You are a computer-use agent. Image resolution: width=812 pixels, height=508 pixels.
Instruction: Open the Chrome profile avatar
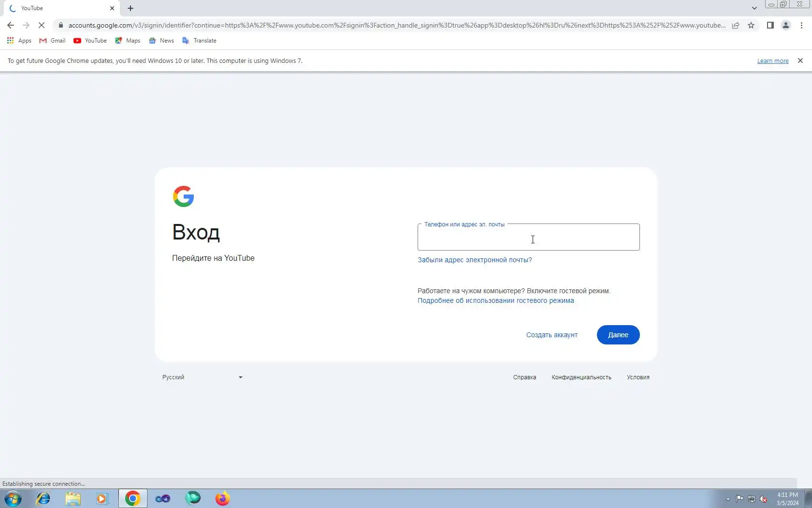click(786, 25)
